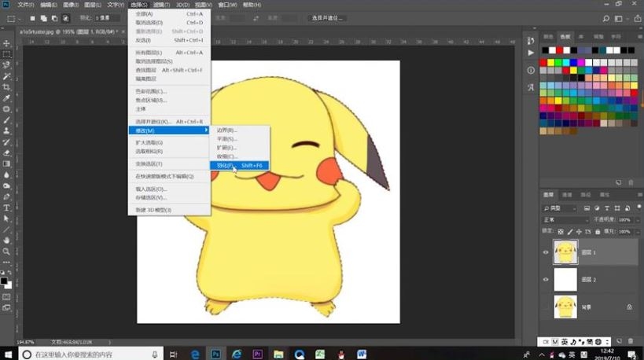
Task: Select the Path Selection tool
Action: click(x=6, y=219)
